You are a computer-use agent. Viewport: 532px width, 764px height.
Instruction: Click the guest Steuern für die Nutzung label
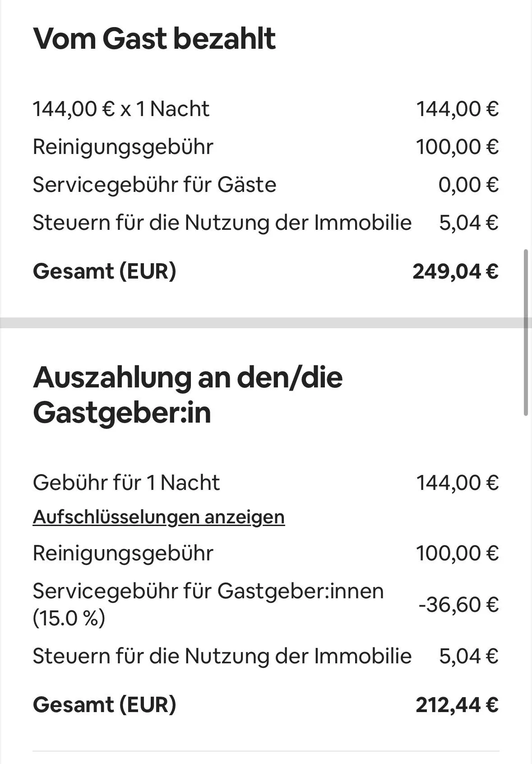point(222,223)
